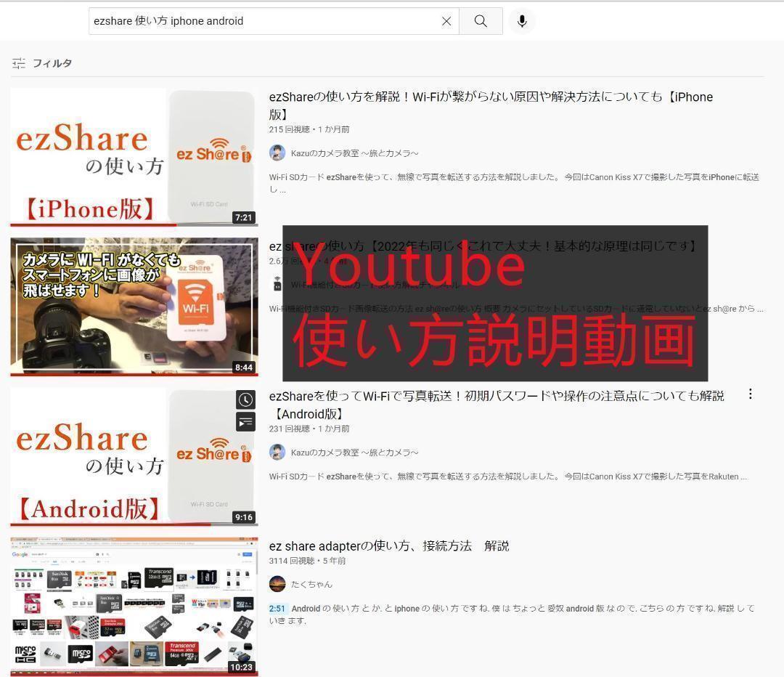This screenshot has height=677, width=784.
Task: Click the 7:21 duration badge
Action: (x=243, y=218)
